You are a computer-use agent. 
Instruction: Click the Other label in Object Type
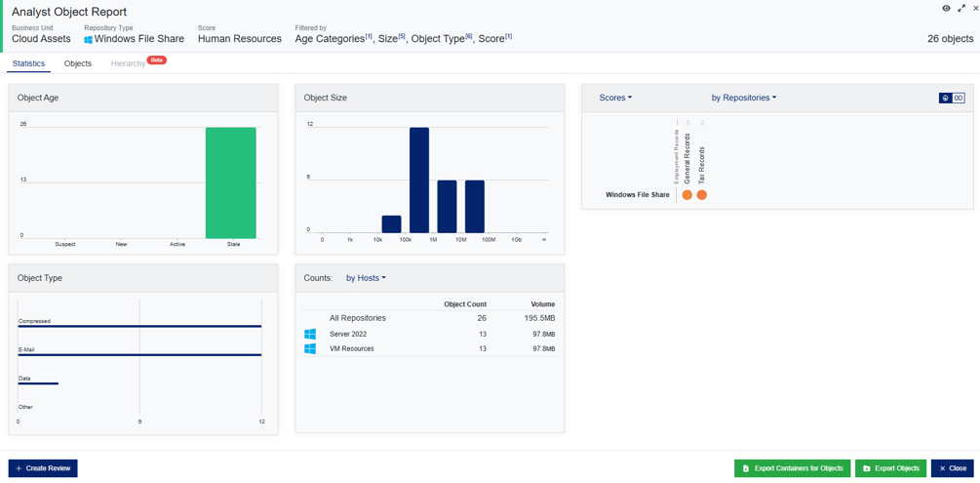point(25,407)
